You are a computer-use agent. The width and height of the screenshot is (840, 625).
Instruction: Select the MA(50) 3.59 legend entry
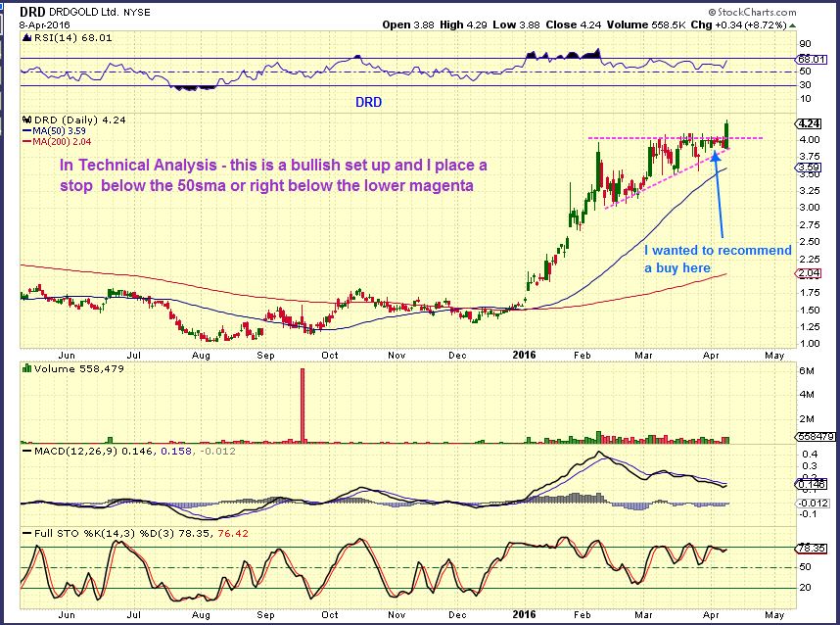pos(54,131)
